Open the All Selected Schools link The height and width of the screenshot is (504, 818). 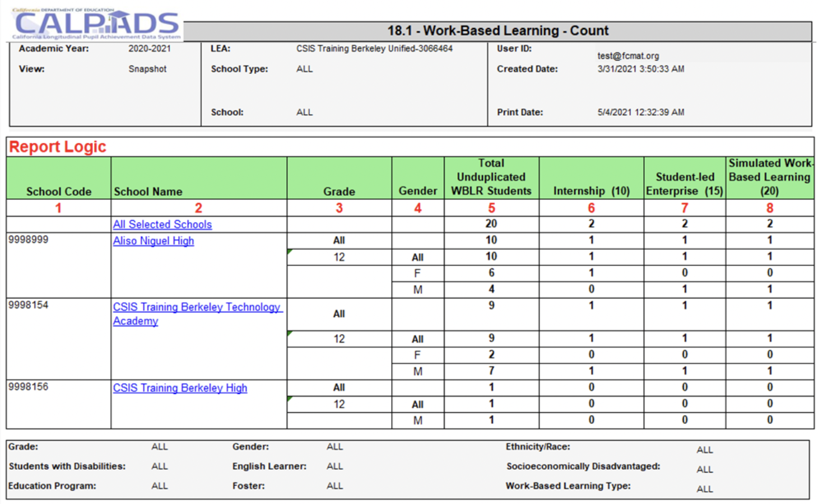tap(162, 225)
